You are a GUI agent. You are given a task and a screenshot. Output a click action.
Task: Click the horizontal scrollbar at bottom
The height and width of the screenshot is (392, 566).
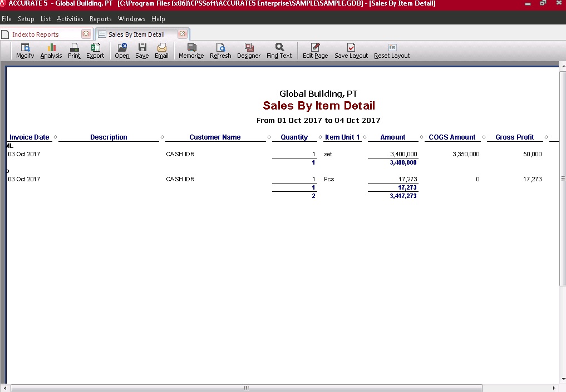(x=246, y=388)
